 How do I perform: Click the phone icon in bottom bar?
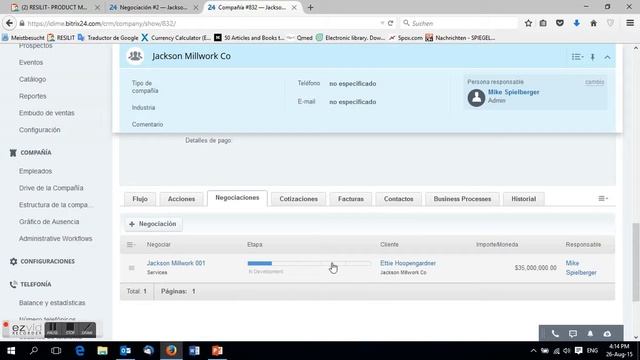[x=555, y=333]
